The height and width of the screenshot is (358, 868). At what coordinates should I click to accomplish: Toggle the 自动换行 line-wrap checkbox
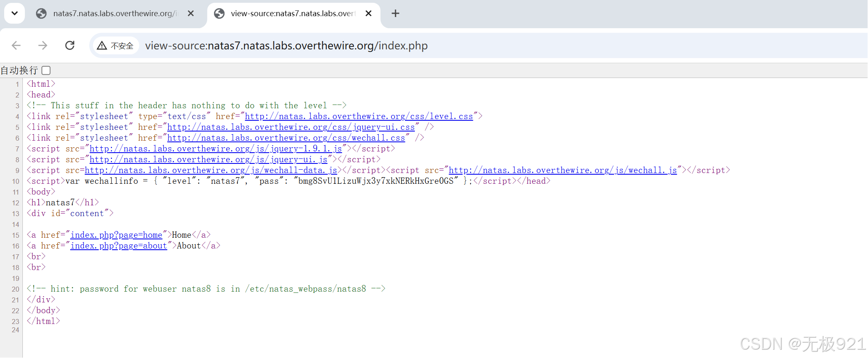[x=46, y=71]
